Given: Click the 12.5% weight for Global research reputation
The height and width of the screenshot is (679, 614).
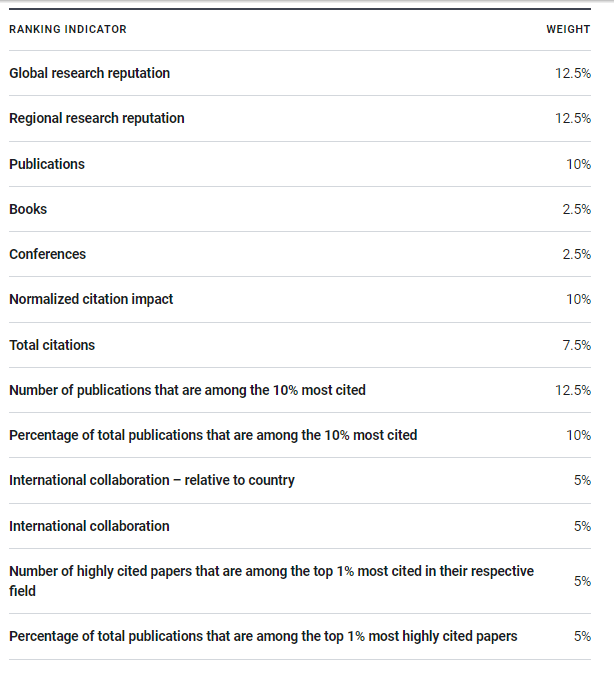Looking at the screenshot, I should point(573,73).
